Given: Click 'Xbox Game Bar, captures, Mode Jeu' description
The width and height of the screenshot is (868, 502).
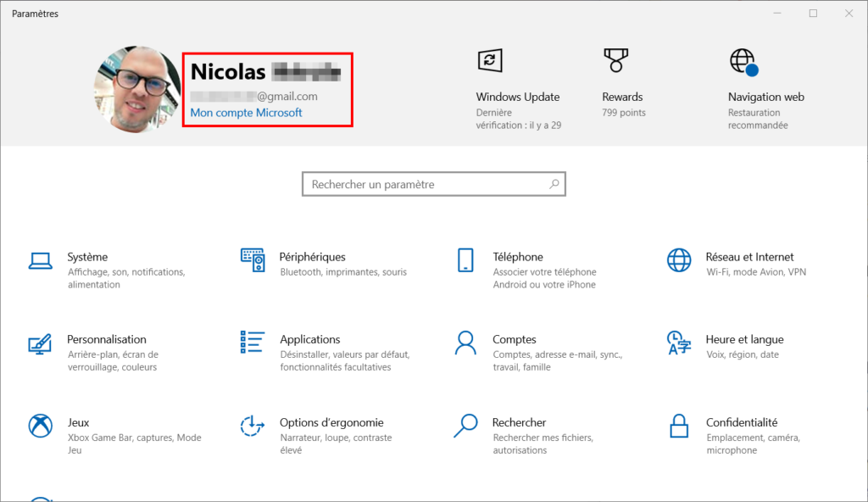Looking at the screenshot, I should click(135, 443).
